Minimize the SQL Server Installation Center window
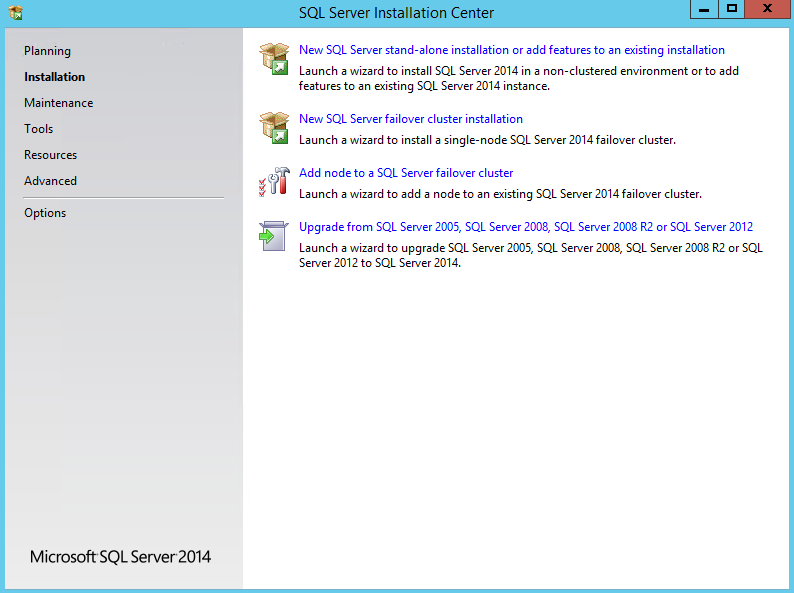The image size is (794, 593). pos(704,9)
